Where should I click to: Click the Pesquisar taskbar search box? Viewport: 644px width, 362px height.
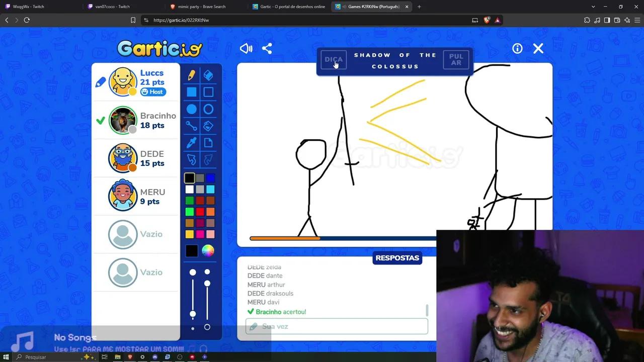pos(55,357)
